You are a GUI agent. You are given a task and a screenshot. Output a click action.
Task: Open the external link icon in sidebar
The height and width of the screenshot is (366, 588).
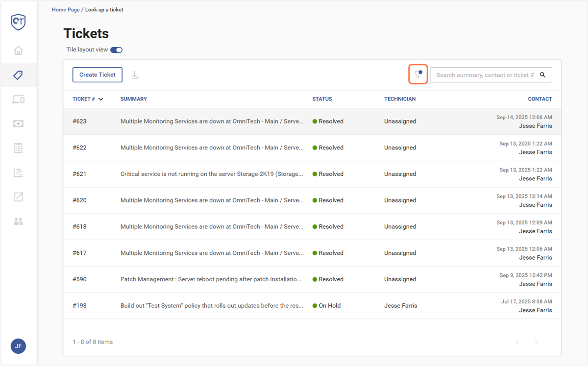click(18, 197)
